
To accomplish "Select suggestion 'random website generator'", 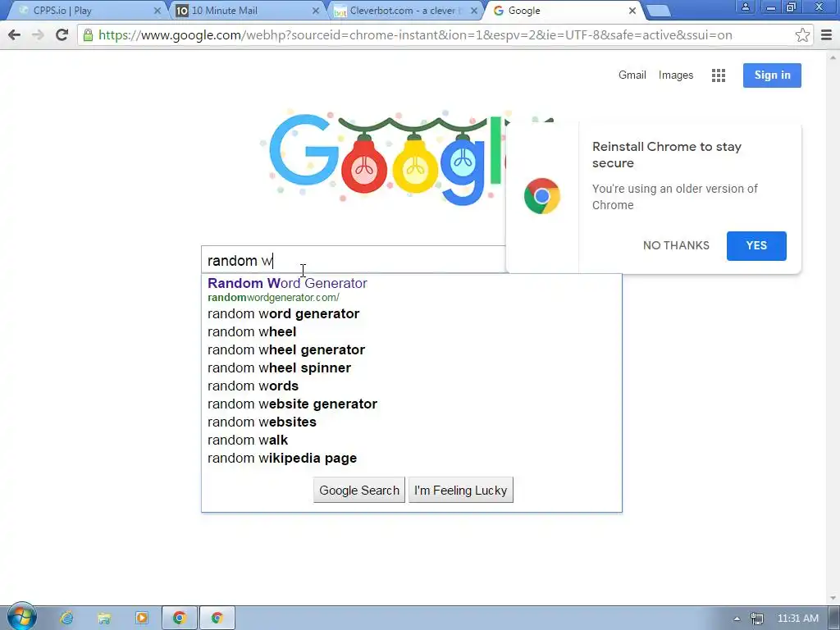I will tap(412, 404).
